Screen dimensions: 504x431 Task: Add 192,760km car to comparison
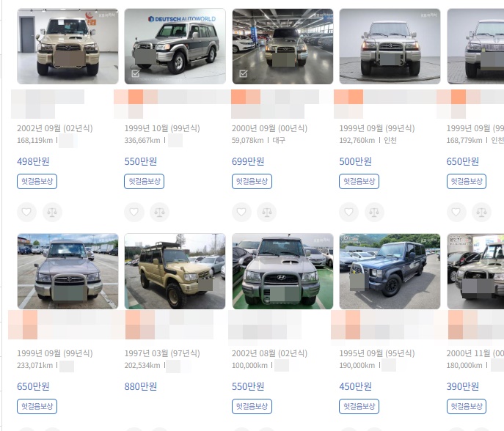pyautogui.click(x=374, y=212)
